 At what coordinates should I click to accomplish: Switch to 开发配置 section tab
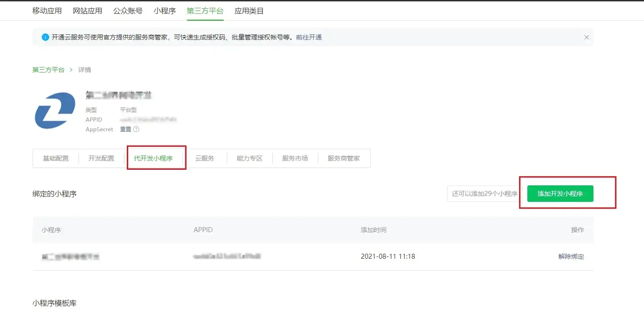coord(101,158)
